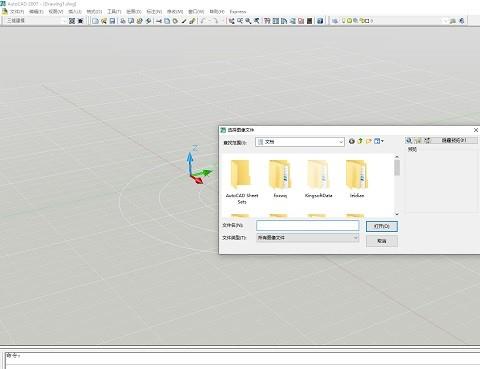Viewport: 480px width, 369px height.
Task: Open the 标注(N) menu
Action: (154, 12)
